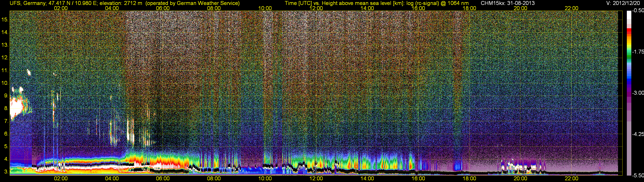Click the 16:00 label on the bottom time axis
644x182 pixels.
418,179
